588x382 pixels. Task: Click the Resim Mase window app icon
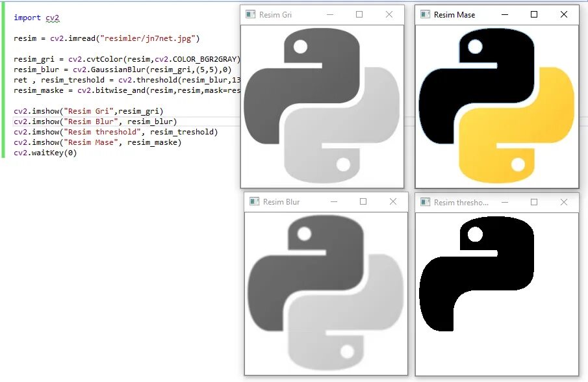(425, 15)
